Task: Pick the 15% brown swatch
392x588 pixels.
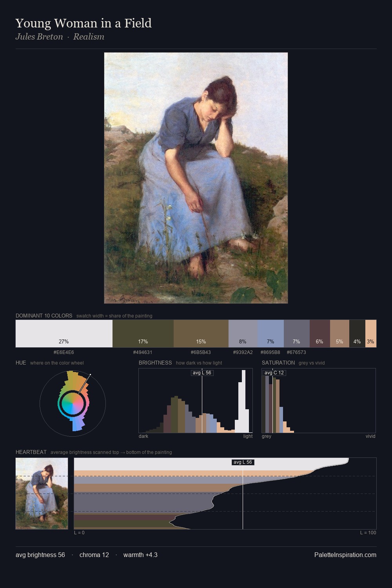Action: click(x=201, y=334)
